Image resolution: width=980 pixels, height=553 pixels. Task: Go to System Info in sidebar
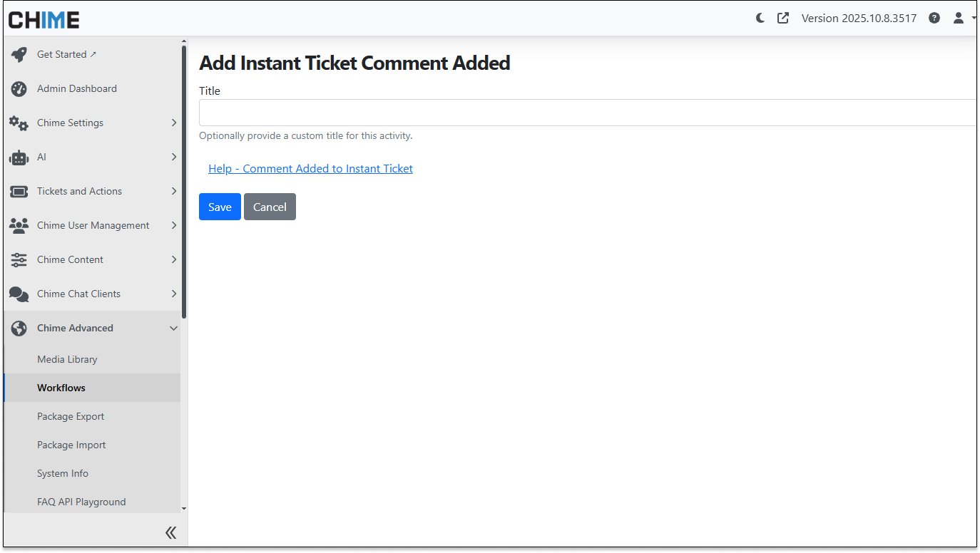tap(63, 474)
